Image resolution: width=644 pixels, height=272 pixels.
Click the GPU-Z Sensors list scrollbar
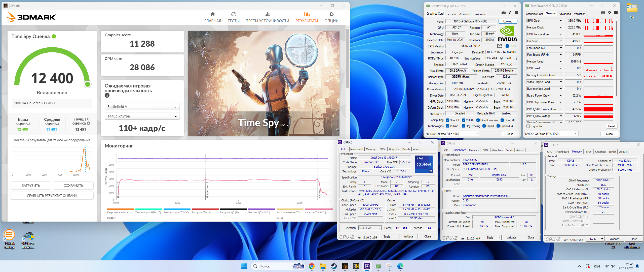616,58
